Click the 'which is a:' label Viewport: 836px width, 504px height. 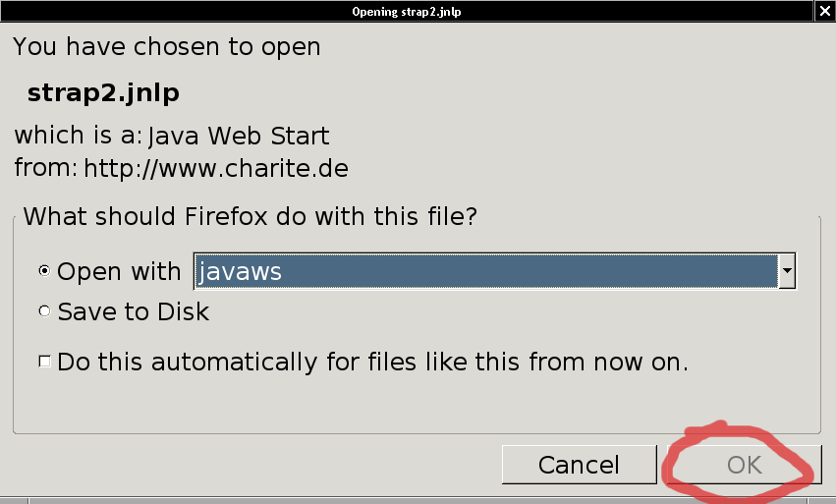tap(79, 135)
